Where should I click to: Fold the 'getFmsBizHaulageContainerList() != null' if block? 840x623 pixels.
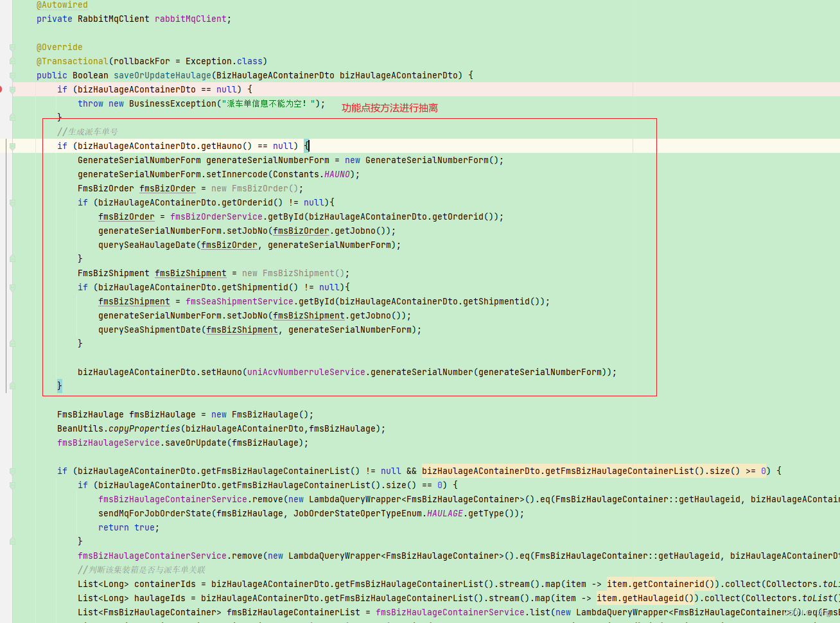[x=12, y=471]
